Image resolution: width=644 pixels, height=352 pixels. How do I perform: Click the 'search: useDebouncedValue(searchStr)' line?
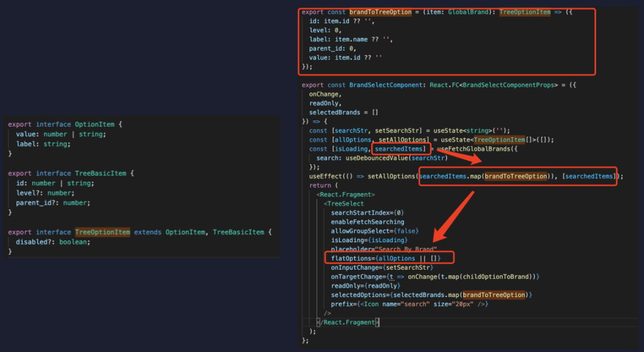(x=382, y=158)
